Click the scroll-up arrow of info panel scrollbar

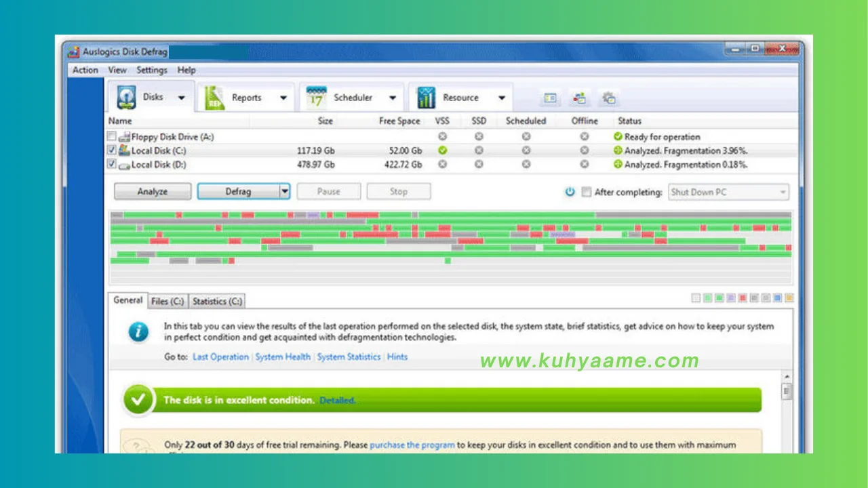click(x=787, y=376)
